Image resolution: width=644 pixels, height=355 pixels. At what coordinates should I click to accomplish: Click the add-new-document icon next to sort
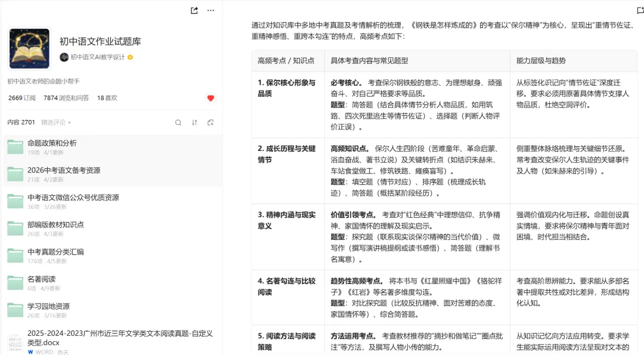[x=210, y=122]
